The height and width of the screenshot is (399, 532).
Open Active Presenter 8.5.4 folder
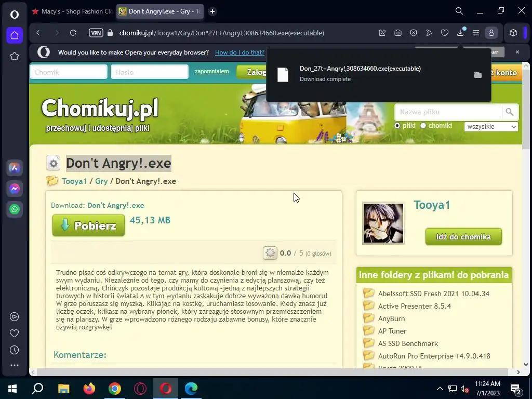click(x=414, y=306)
